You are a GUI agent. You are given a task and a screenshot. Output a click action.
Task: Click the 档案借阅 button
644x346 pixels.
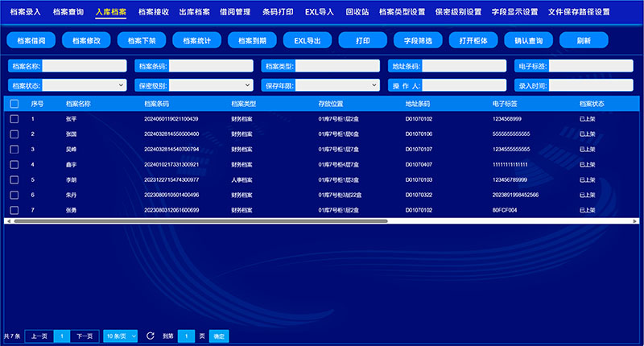pos(30,40)
